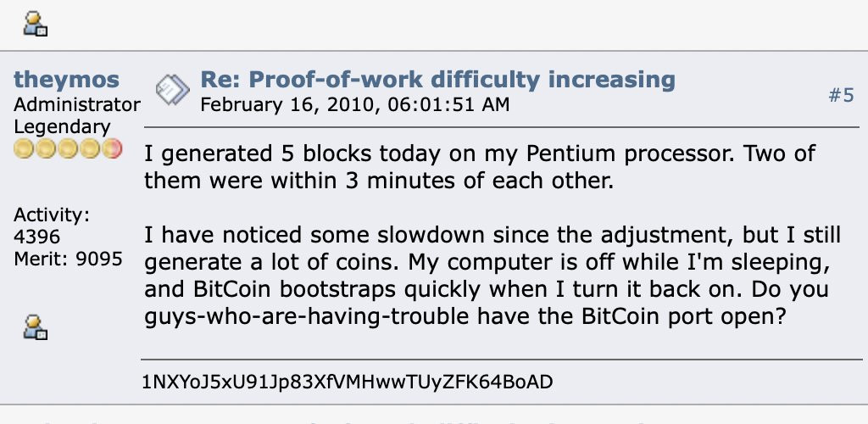Viewport: 868px width, 424px height.
Task: Click the red rank coin under Legendary
Action: point(112,149)
